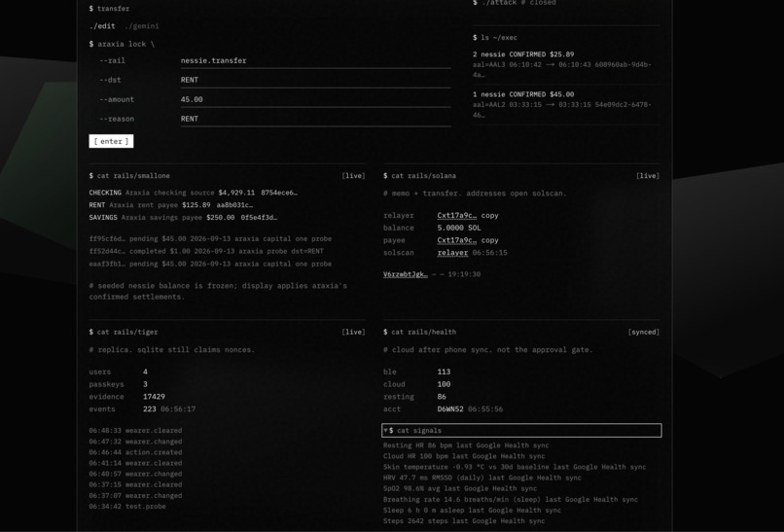The image size is (784, 532).
Task: Switch to the ./gemini tab
Action: click(141, 26)
